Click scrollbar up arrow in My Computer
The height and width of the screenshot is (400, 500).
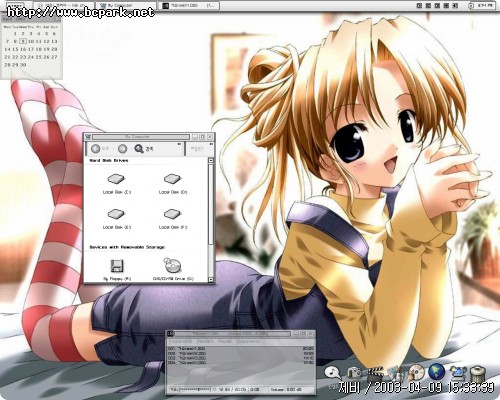211,161
